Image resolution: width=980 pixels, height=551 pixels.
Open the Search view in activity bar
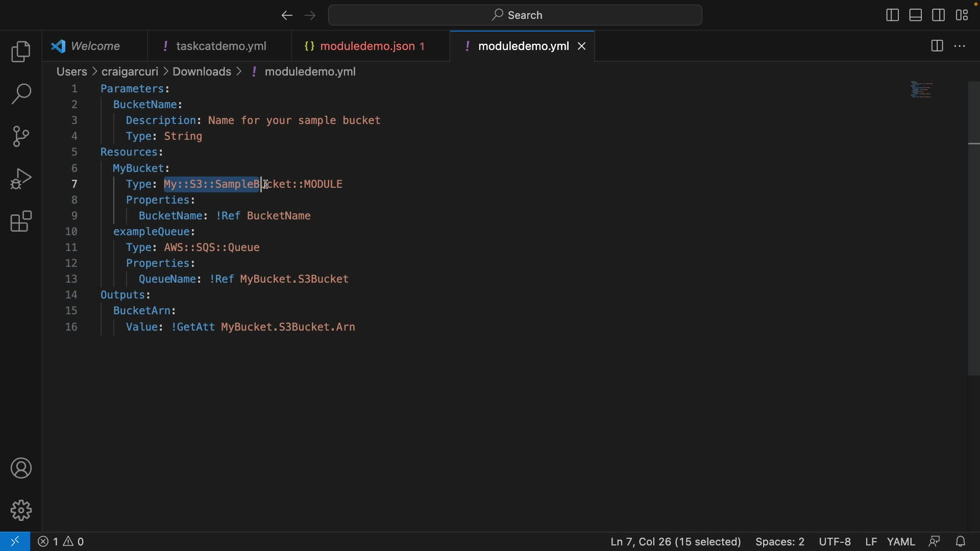(x=21, y=94)
